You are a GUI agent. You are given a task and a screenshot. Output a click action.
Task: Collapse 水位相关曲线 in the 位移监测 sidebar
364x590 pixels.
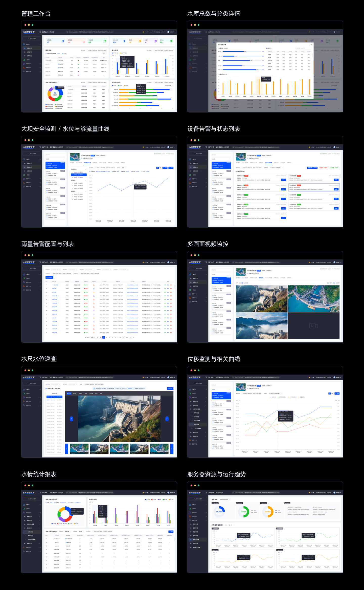pos(198,409)
